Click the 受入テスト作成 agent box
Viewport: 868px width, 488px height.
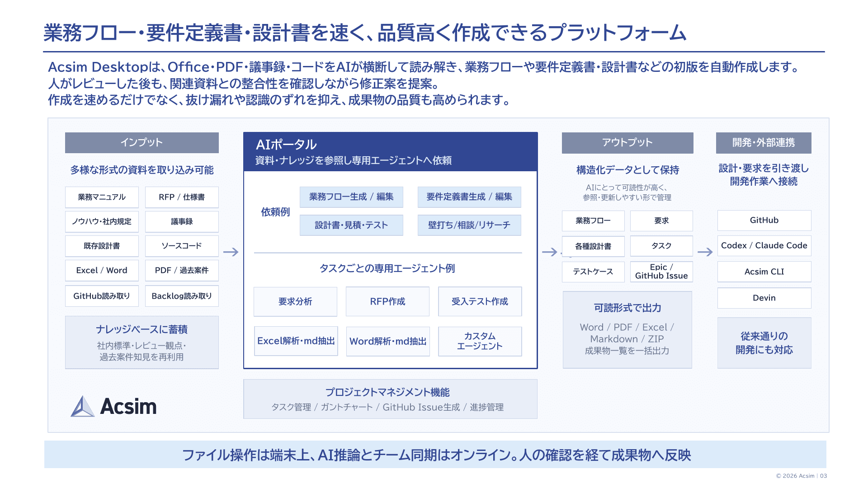click(480, 301)
